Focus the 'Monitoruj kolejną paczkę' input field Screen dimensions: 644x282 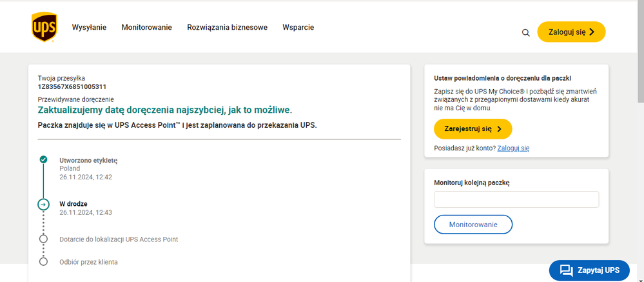click(516, 199)
